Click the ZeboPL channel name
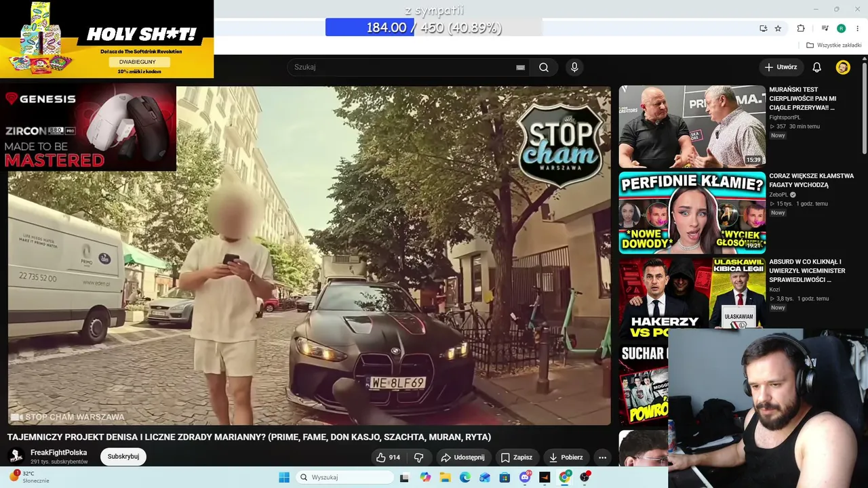868x488 pixels. pyautogui.click(x=778, y=195)
